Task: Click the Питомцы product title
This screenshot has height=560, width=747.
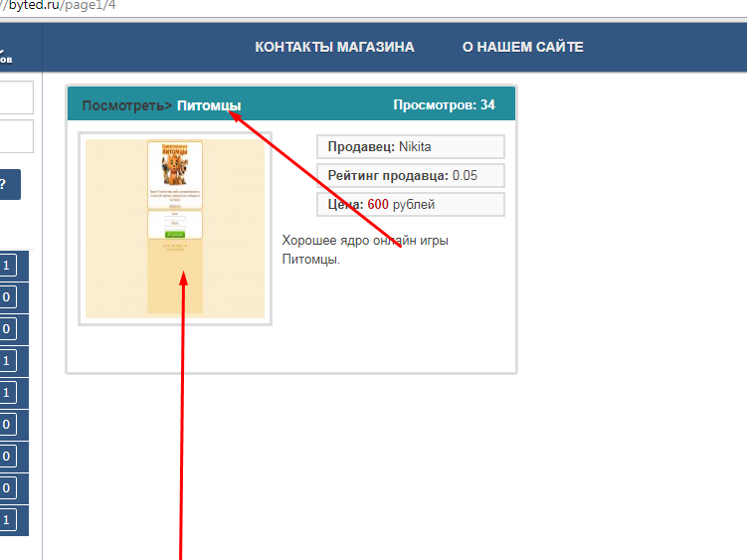Action: pos(209,105)
